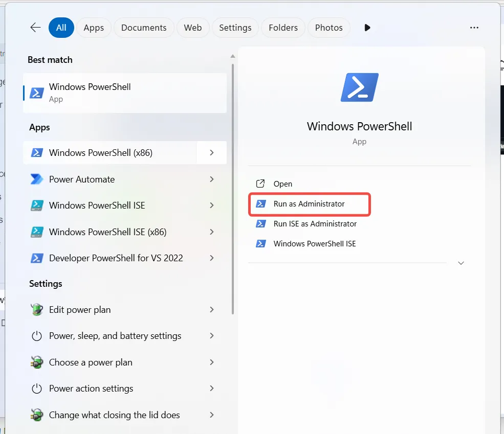The image size is (504, 434).
Task: Expand Choose a power plan chevron
Action: point(211,362)
